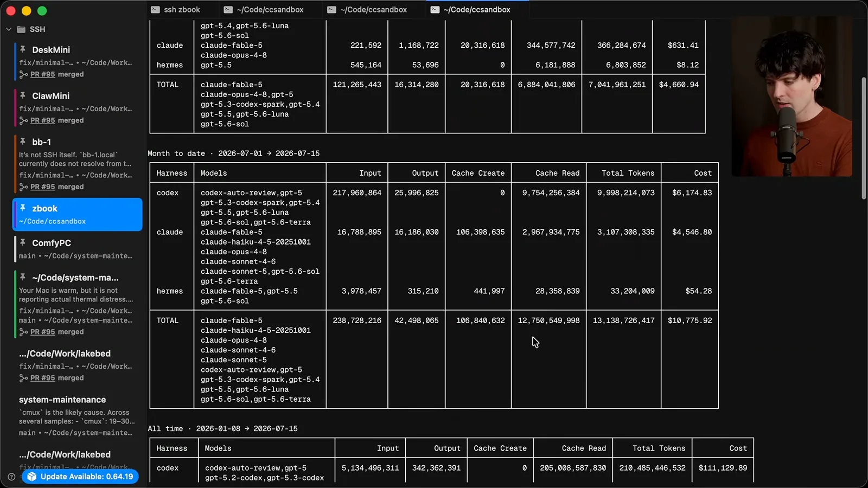Click the pin icon beside bb-1
868x488 pixels.
23,142
